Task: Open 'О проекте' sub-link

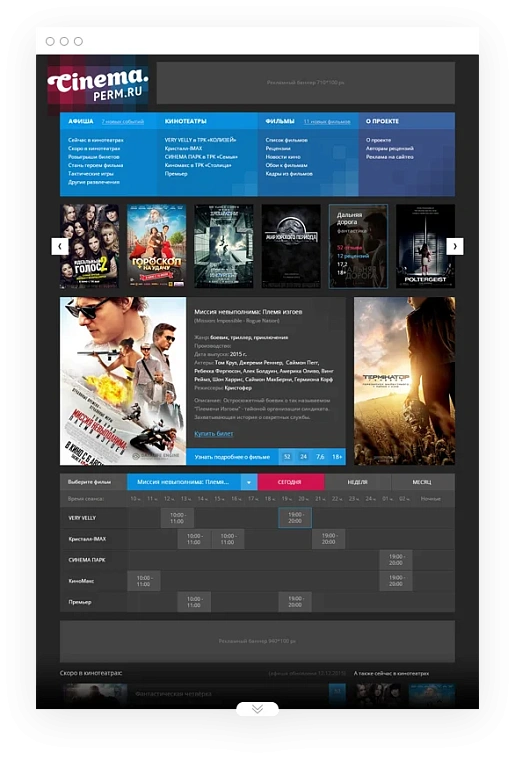Action: tap(378, 140)
